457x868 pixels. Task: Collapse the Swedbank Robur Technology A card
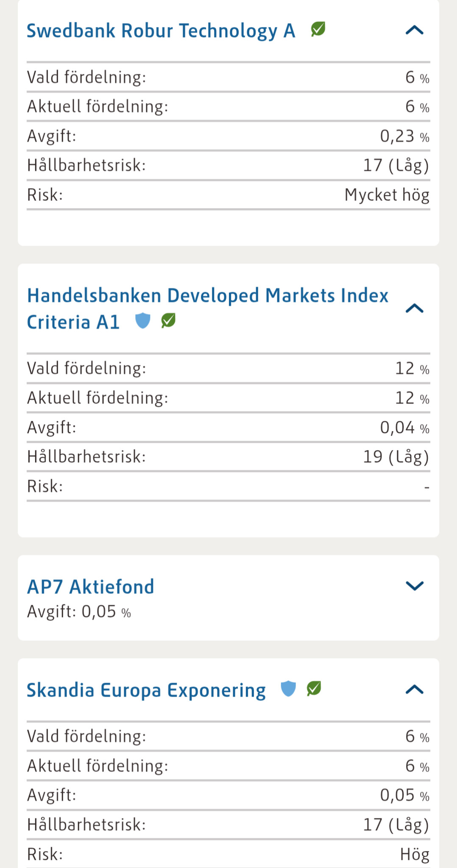coord(415,31)
